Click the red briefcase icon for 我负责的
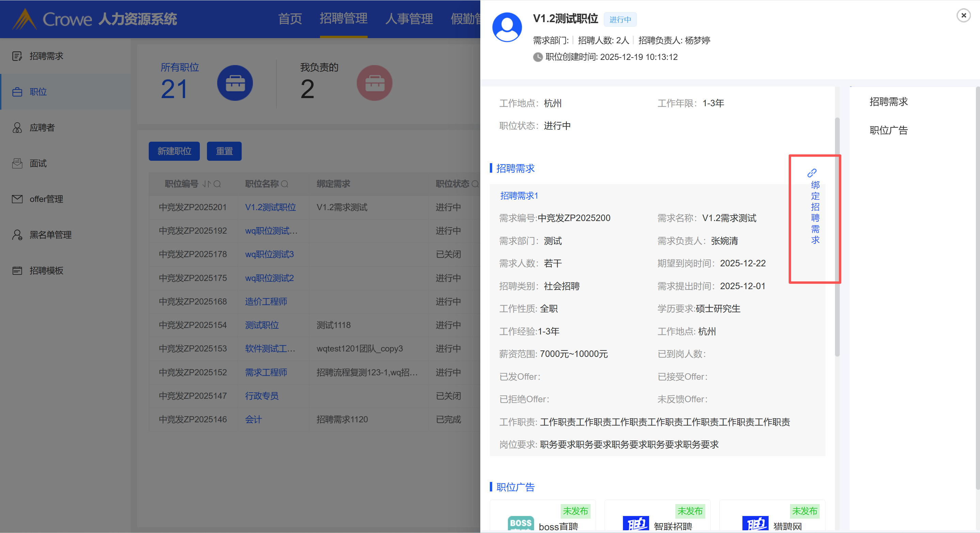This screenshot has height=533, width=980. click(x=374, y=83)
